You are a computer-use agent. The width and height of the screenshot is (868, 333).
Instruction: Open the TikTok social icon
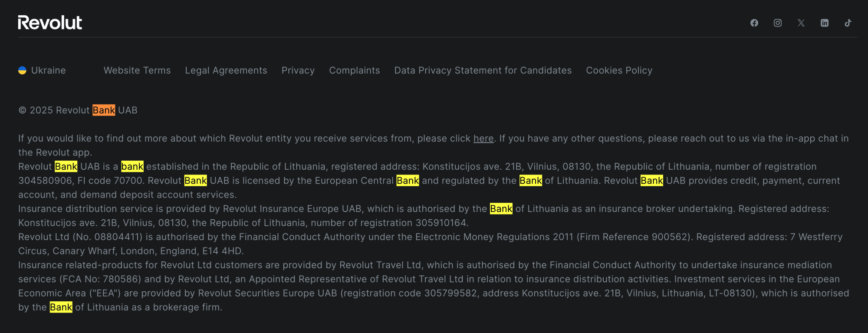848,23
